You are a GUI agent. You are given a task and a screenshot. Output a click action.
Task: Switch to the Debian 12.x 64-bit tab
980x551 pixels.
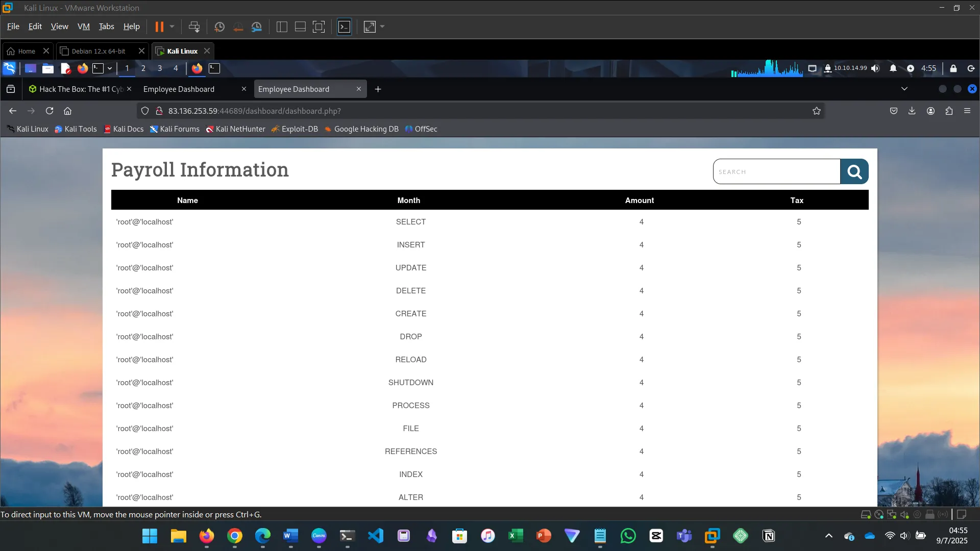tap(98, 51)
